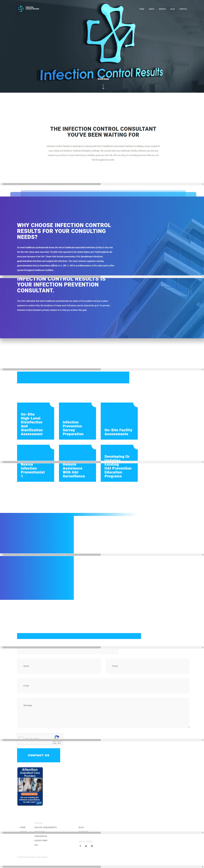This screenshot has width=204, height=868.
Task: Open the LinkedIn social media icon
Action: pos(92,846)
